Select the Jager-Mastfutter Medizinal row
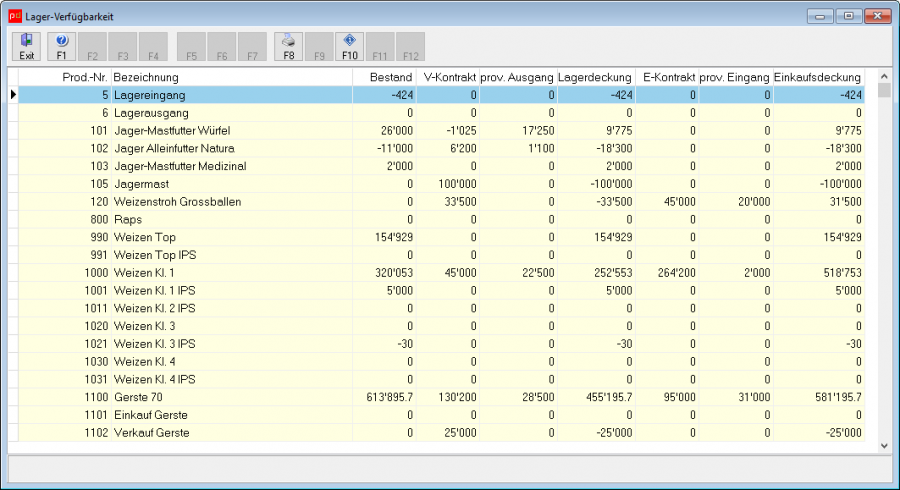 [441, 166]
